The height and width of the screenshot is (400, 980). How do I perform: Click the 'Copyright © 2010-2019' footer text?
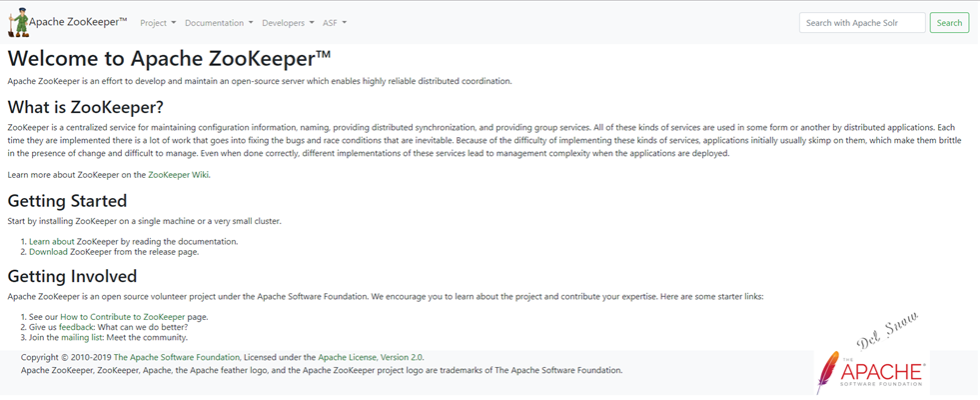click(x=66, y=357)
